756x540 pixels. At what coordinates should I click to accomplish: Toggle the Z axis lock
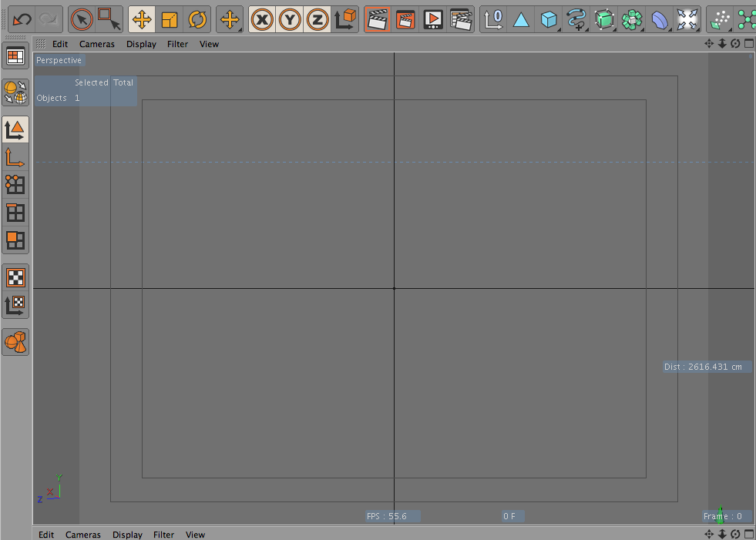click(317, 19)
